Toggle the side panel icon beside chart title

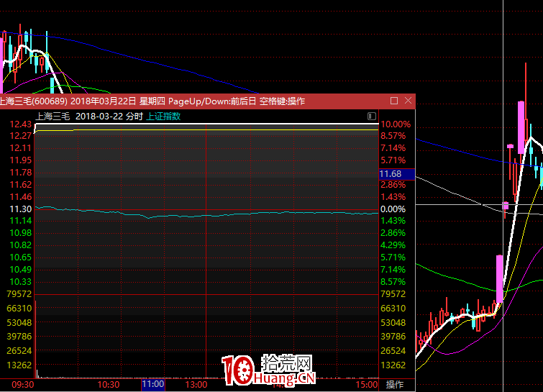coord(372,116)
